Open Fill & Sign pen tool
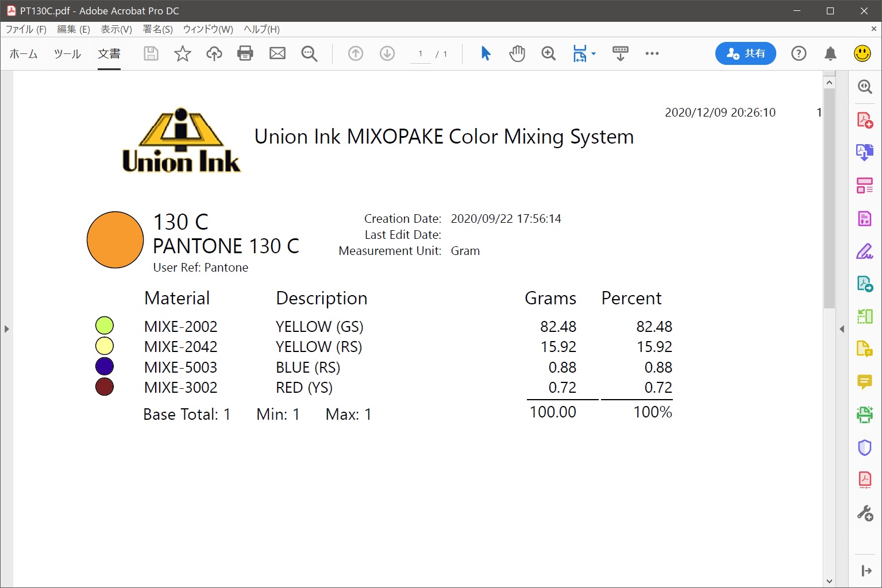Image resolution: width=882 pixels, height=588 pixels. (x=865, y=251)
